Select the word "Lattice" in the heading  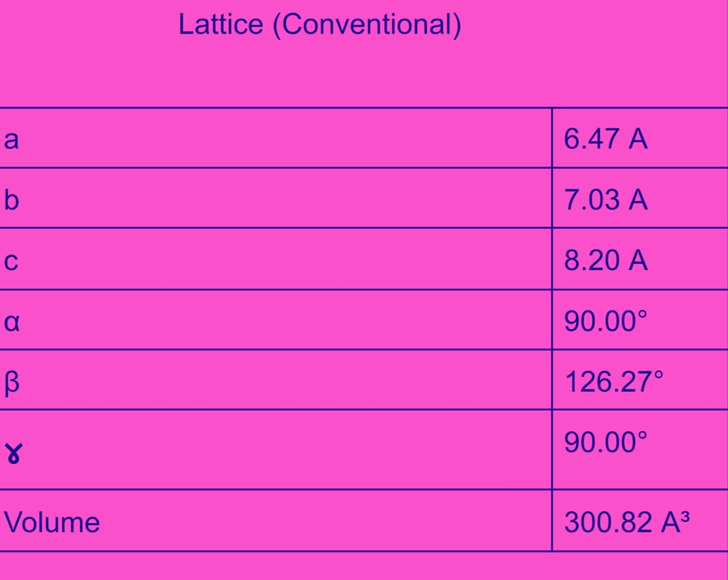221,25
